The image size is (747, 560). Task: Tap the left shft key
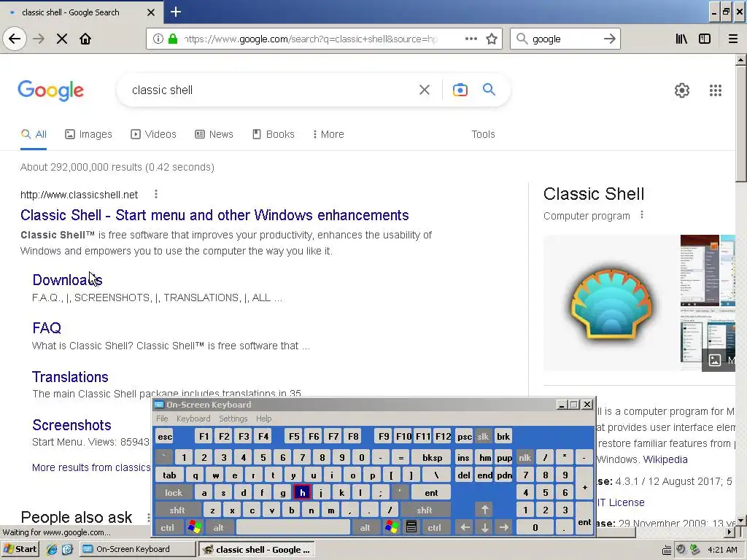click(x=177, y=510)
